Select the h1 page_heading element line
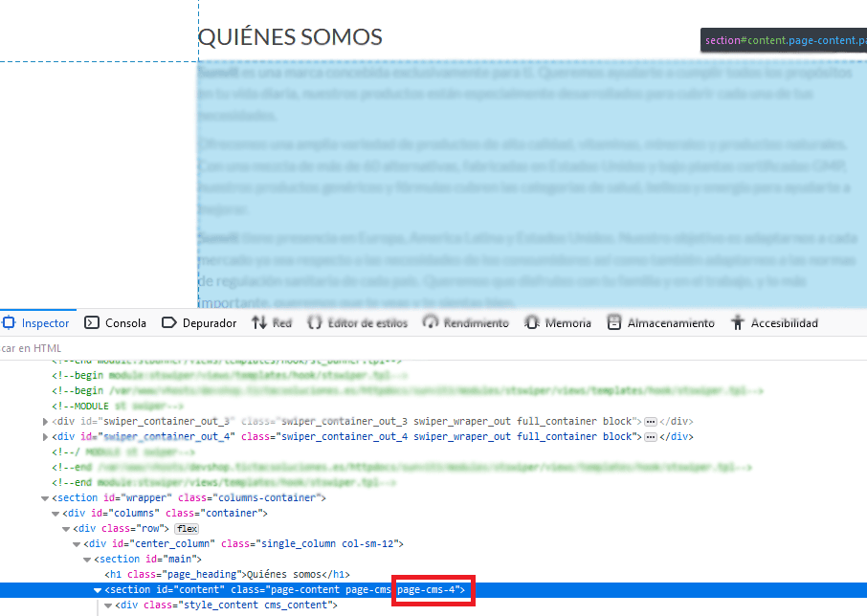 227,575
